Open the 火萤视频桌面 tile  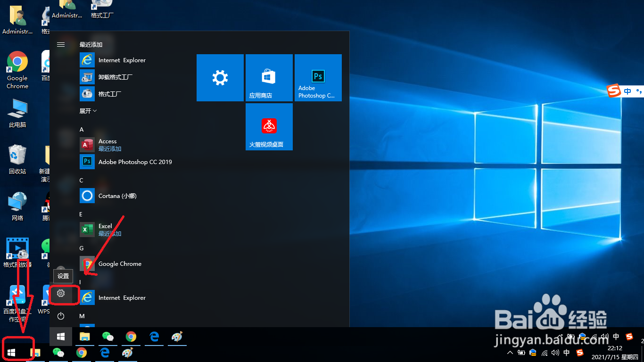pyautogui.click(x=269, y=127)
